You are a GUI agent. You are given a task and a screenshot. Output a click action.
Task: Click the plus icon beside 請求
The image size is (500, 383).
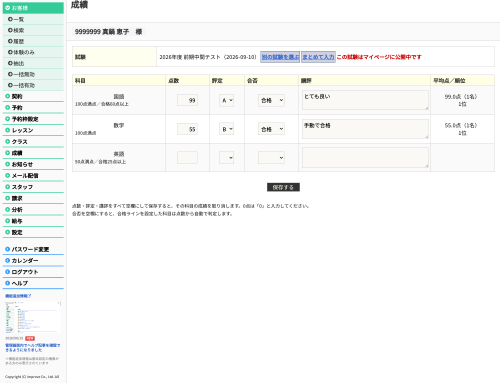pos(8,198)
